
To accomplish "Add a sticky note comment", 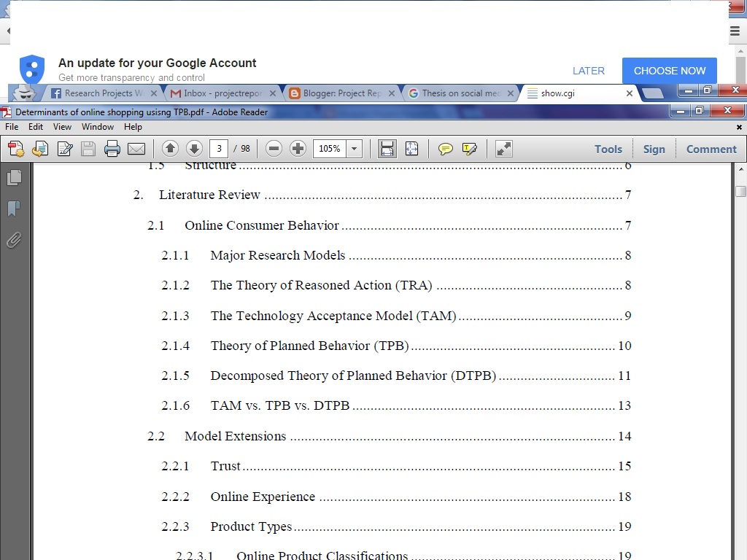I will click(445, 149).
